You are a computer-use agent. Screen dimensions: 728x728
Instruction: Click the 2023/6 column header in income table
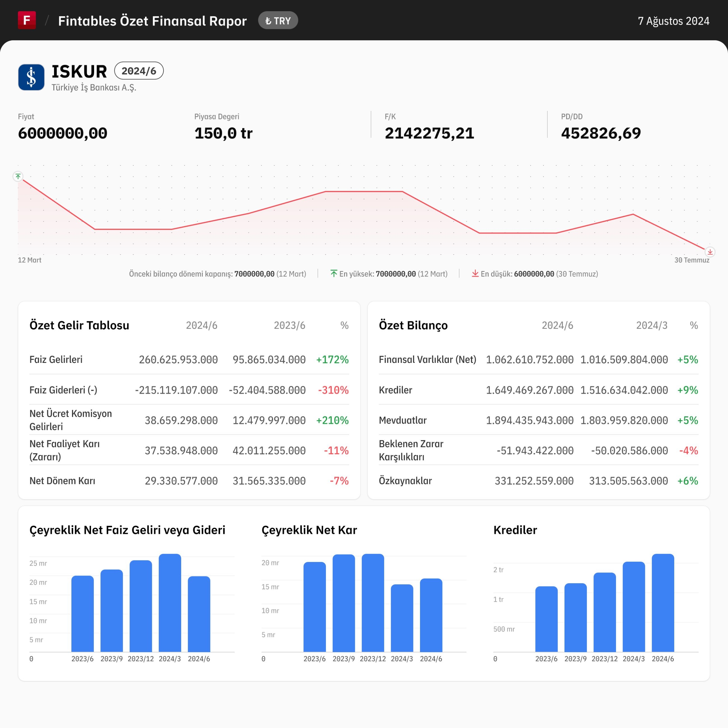click(289, 325)
